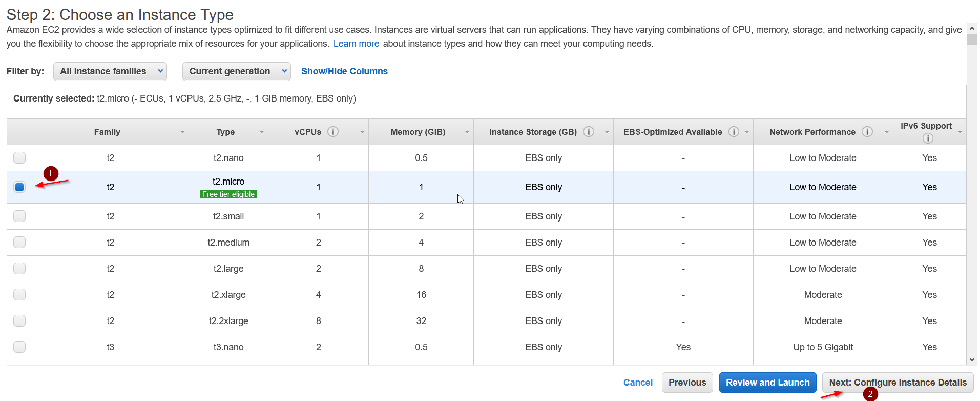Click the Type column sort arrow

262,132
